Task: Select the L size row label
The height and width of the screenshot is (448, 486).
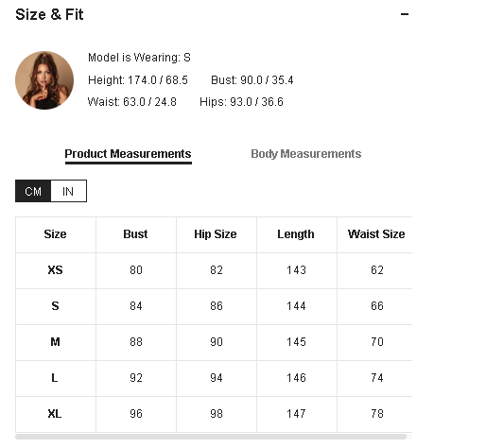Action: pos(55,378)
